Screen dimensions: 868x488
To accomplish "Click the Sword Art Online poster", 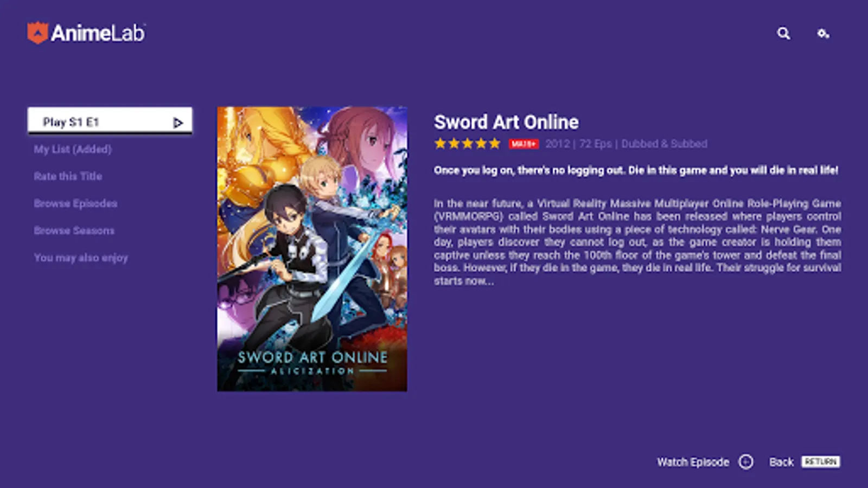I will 312,249.
